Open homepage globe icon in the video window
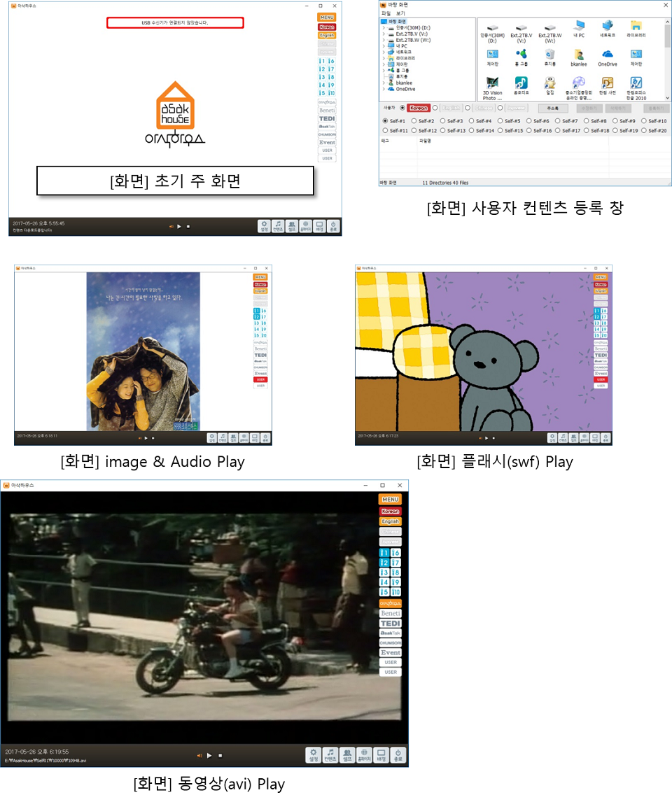The height and width of the screenshot is (802, 672). (364, 754)
